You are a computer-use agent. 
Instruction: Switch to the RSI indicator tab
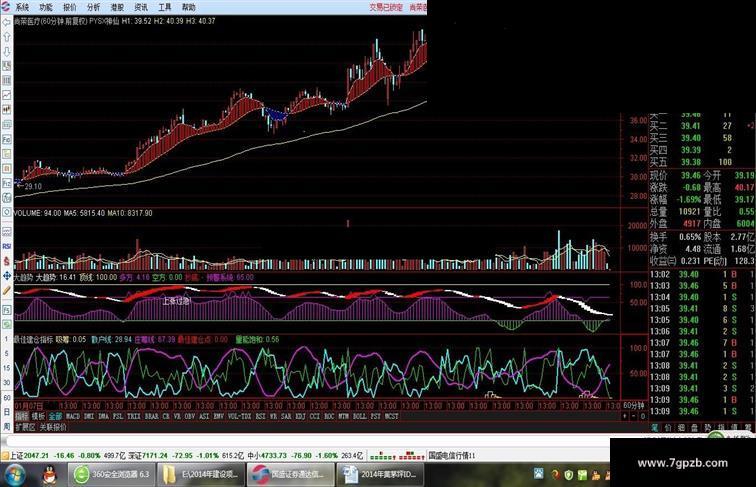tap(260, 416)
